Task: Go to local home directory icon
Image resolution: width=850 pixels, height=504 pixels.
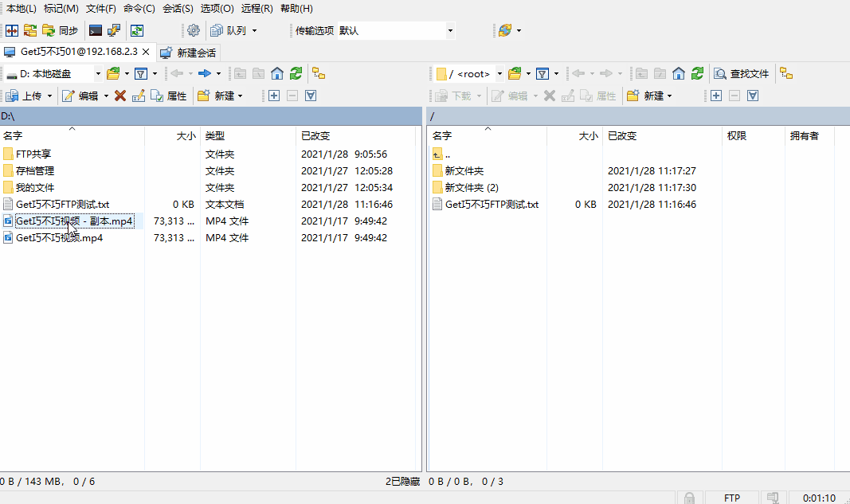Action: pos(277,74)
